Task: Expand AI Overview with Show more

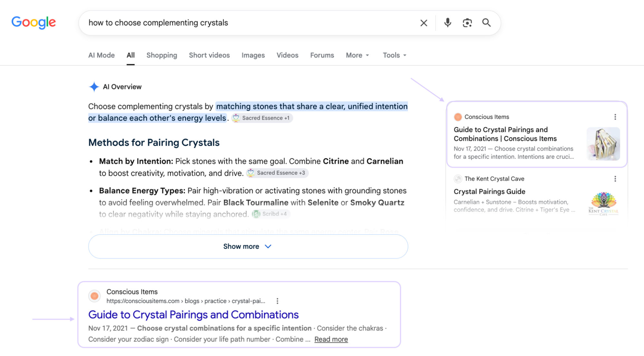Action: tap(248, 246)
